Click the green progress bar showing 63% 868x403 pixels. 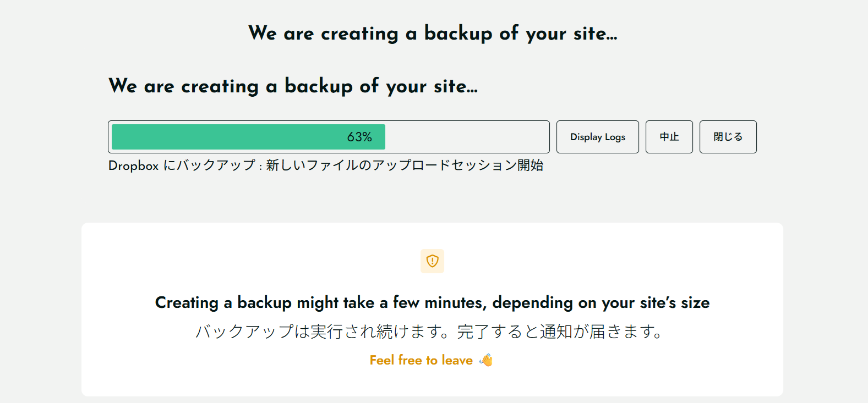point(248,136)
